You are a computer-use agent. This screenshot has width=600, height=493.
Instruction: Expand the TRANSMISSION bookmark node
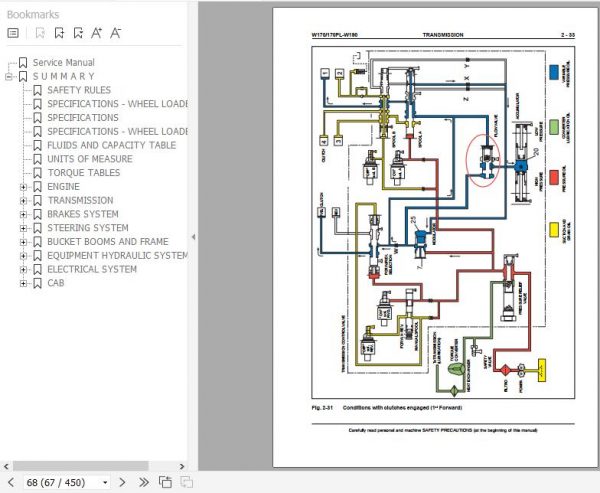click(23, 201)
